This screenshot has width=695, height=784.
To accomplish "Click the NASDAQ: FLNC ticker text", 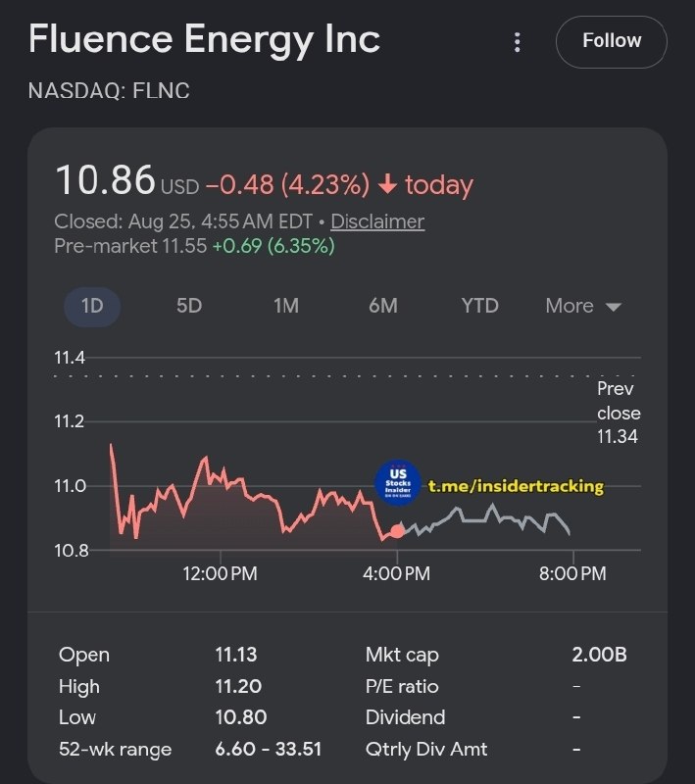I will pos(109,91).
